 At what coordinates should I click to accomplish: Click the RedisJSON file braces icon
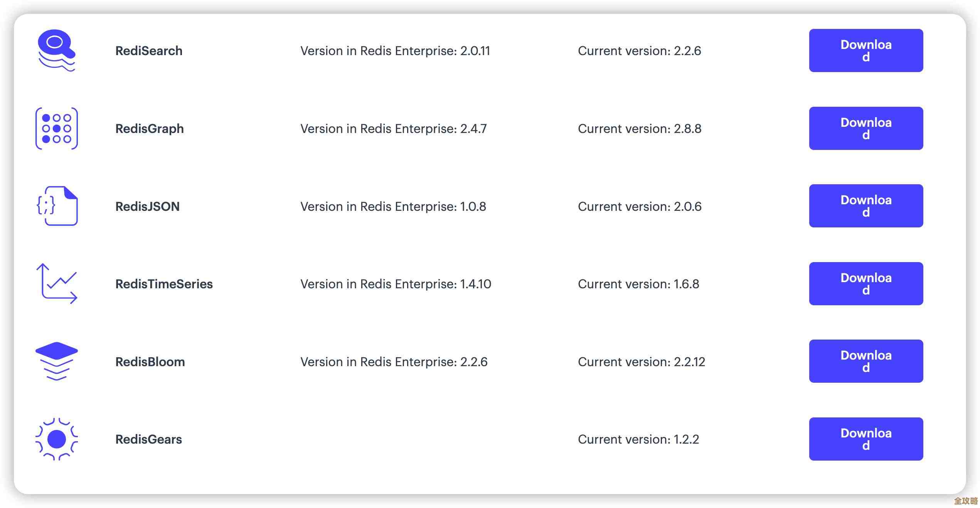57,206
